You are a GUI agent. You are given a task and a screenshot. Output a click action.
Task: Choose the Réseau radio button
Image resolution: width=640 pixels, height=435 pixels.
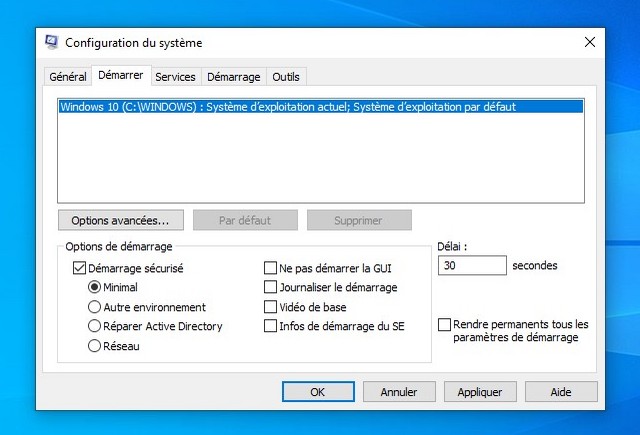(95, 346)
